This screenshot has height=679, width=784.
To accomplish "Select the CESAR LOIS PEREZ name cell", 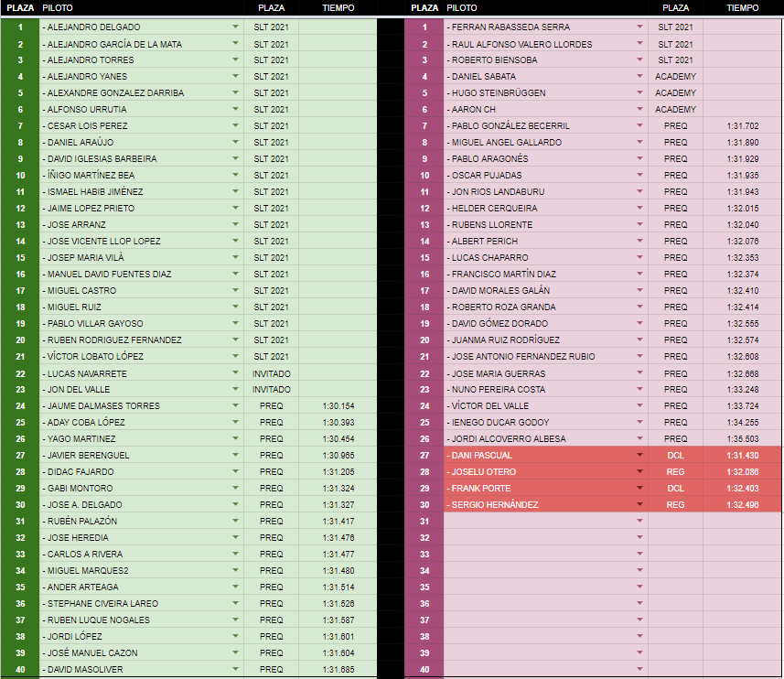I will pyautogui.click(x=142, y=126).
